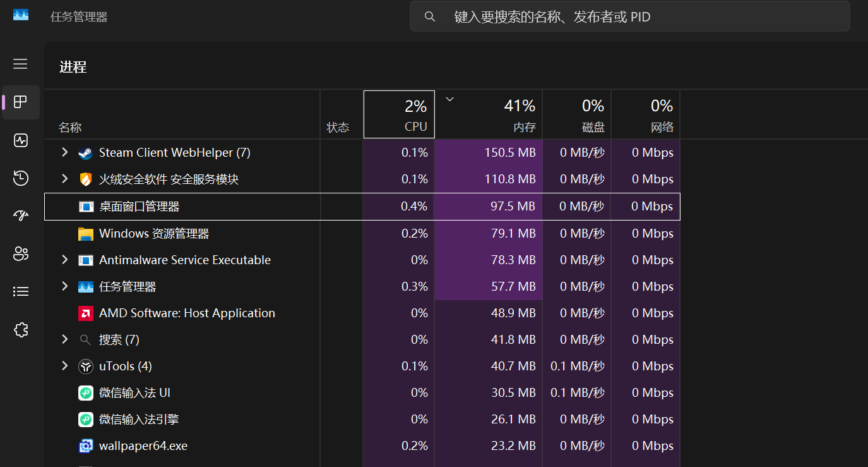Open the Performance sidebar icon
The height and width of the screenshot is (467, 868).
pyautogui.click(x=21, y=140)
